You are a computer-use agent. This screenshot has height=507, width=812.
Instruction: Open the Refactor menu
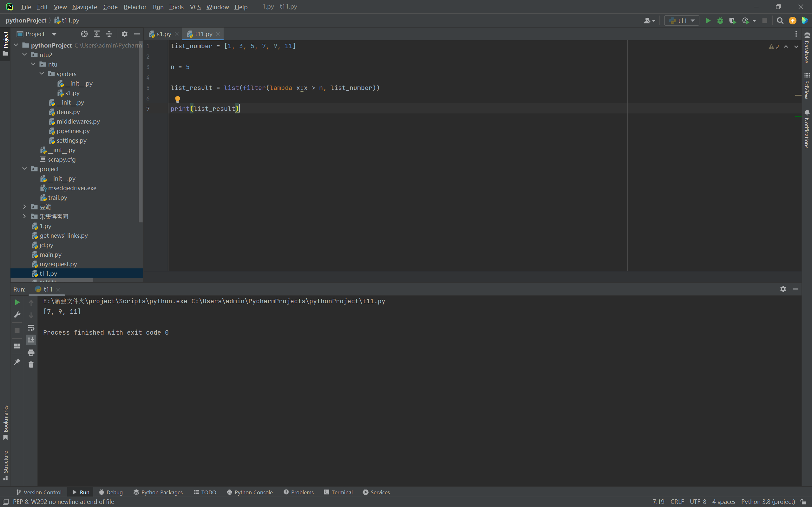point(135,7)
